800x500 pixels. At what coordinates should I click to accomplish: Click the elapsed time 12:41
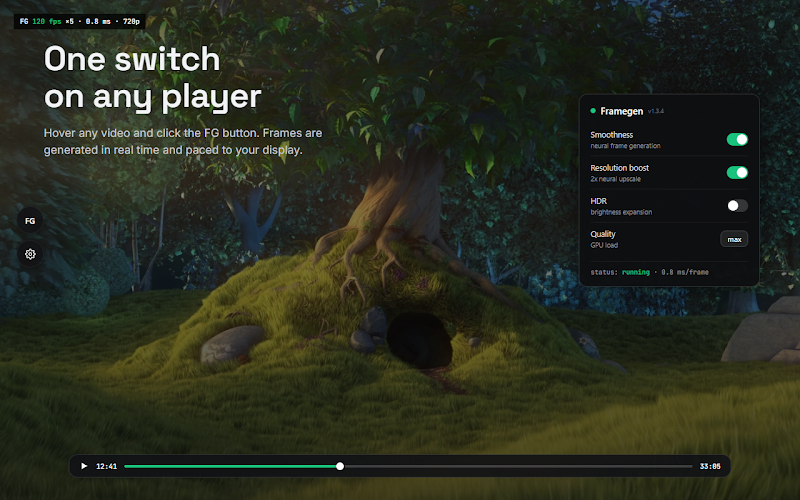pos(107,466)
